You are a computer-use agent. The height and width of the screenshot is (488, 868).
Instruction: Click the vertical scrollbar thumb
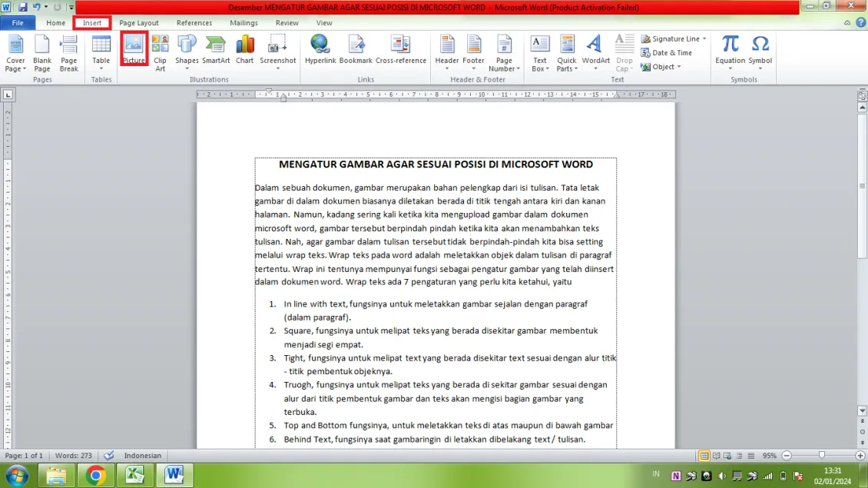(x=862, y=185)
